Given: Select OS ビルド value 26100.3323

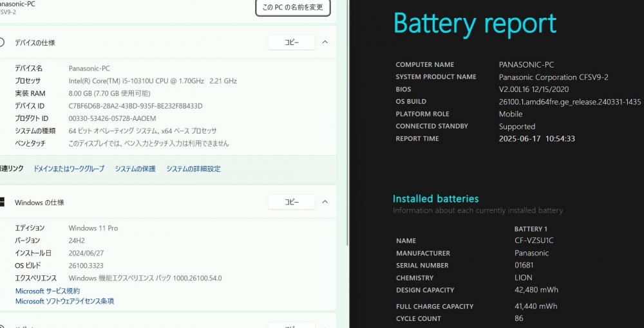Looking at the screenshot, I should coord(86,266).
